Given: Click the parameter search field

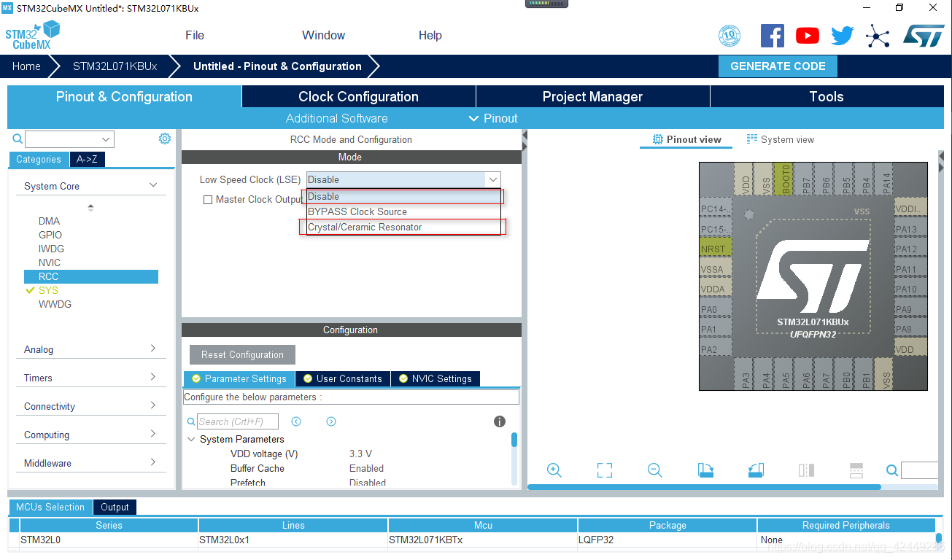Looking at the screenshot, I should tap(238, 421).
